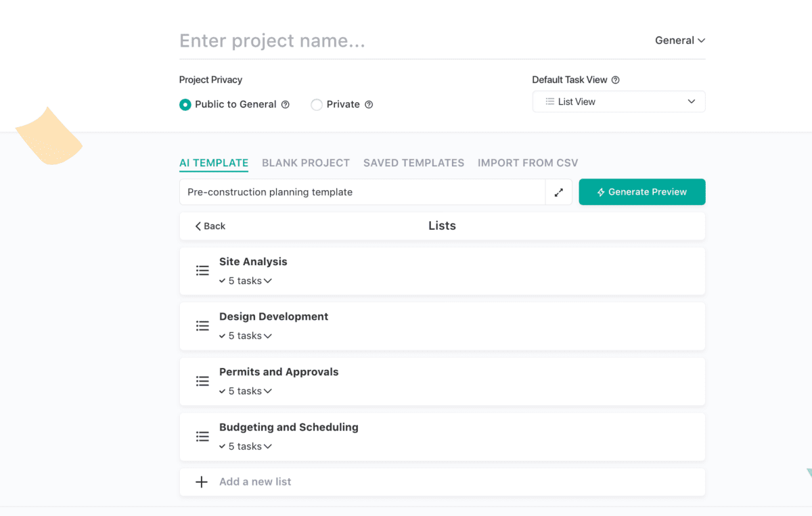Click the Site Analysis list icon
Screen dimensions: 812x516
pos(202,271)
